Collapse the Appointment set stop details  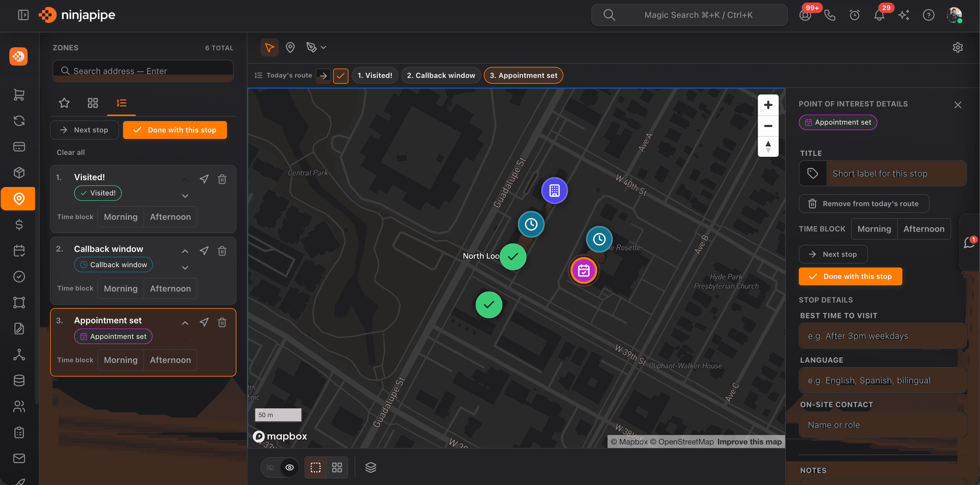[185, 323]
